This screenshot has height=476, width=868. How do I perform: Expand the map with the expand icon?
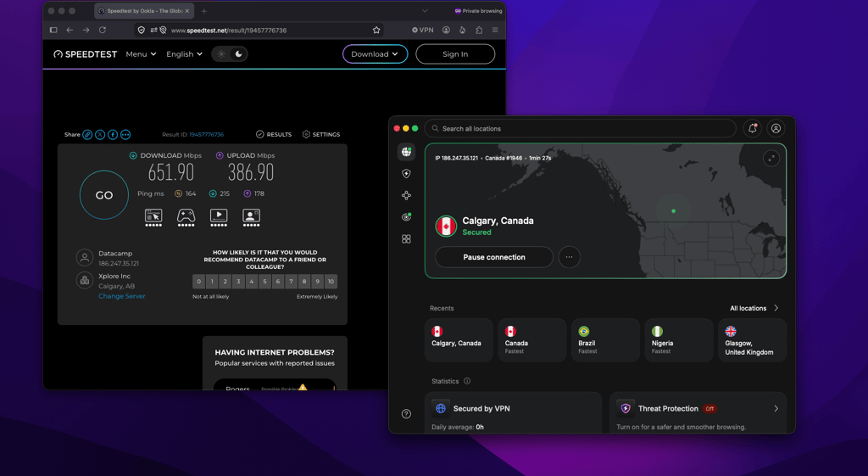[x=771, y=159]
